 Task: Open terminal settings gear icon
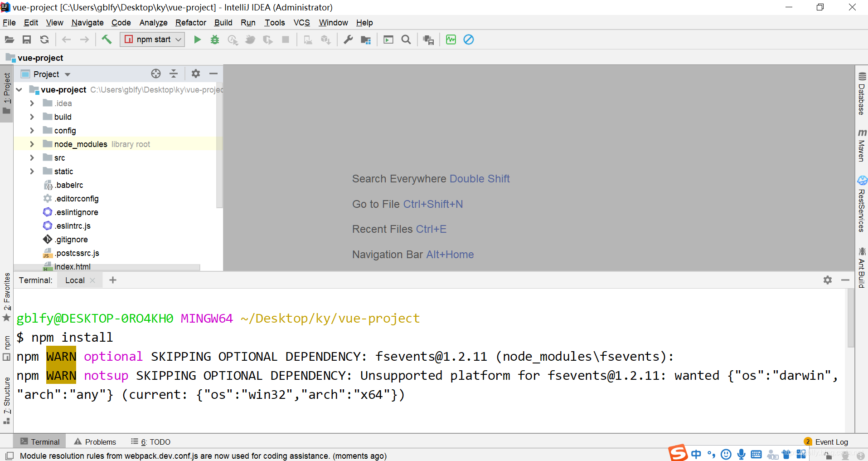(x=828, y=280)
